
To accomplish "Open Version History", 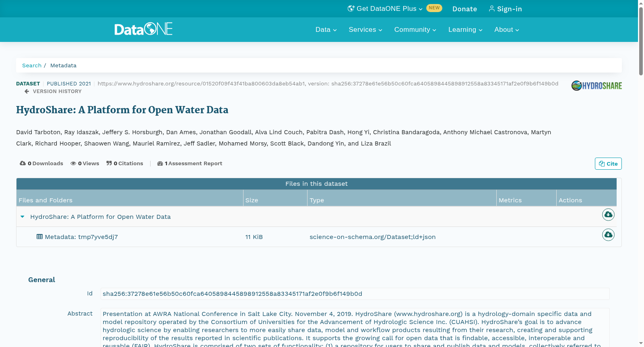I will click(53, 91).
